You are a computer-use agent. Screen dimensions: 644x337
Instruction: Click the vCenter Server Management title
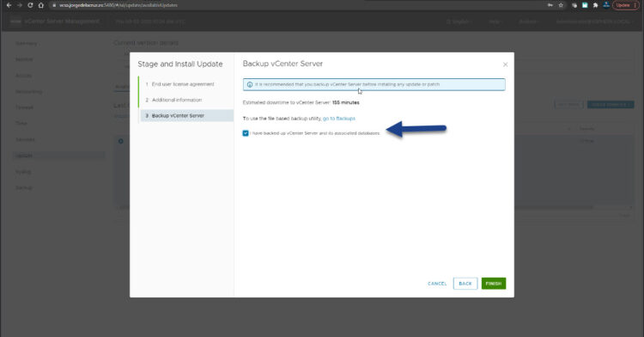[62, 21]
